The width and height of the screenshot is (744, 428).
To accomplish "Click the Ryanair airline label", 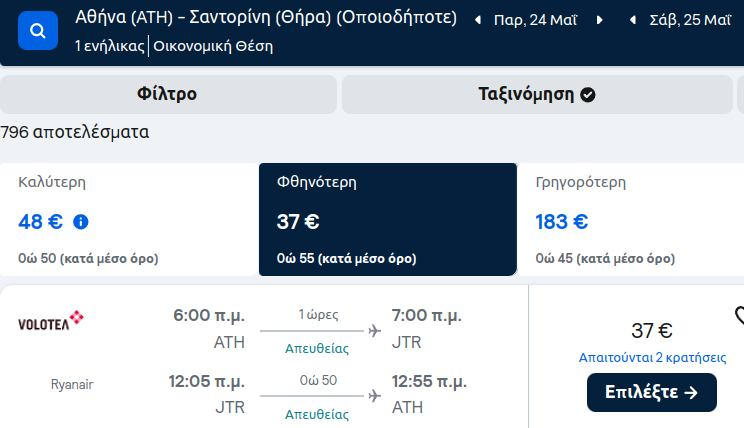I will coord(72,384).
